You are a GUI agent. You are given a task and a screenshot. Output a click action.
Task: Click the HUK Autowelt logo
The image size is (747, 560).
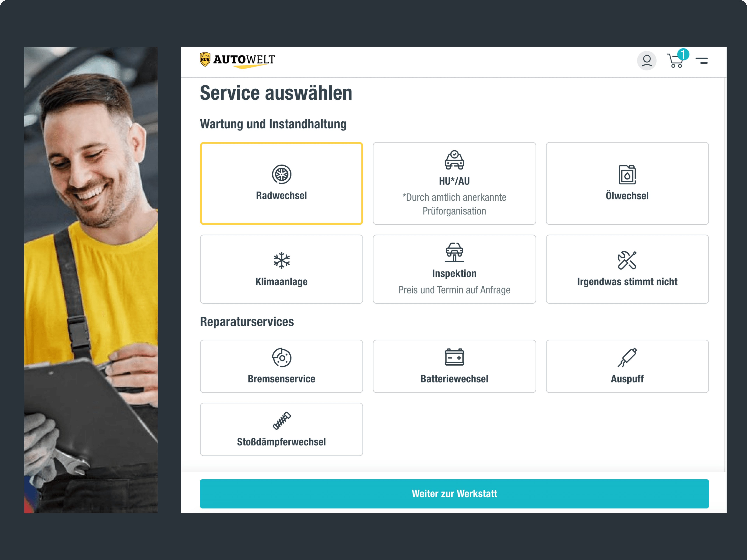coord(237,60)
